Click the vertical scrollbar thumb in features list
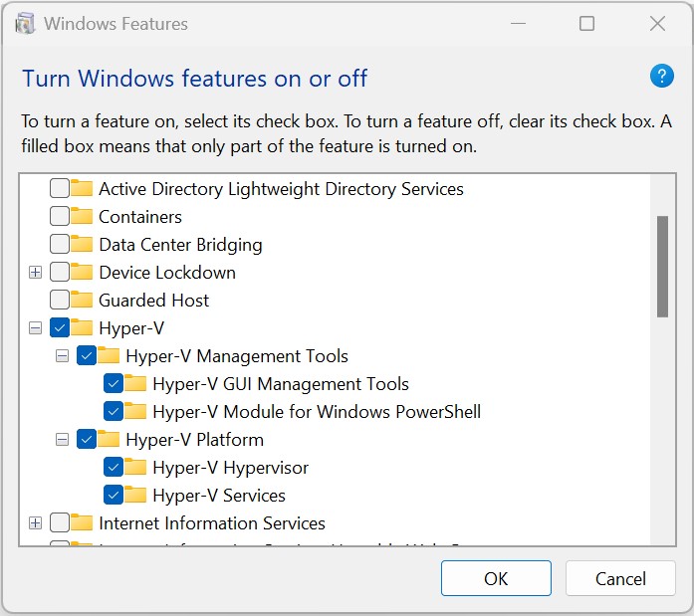 click(x=662, y=266)
